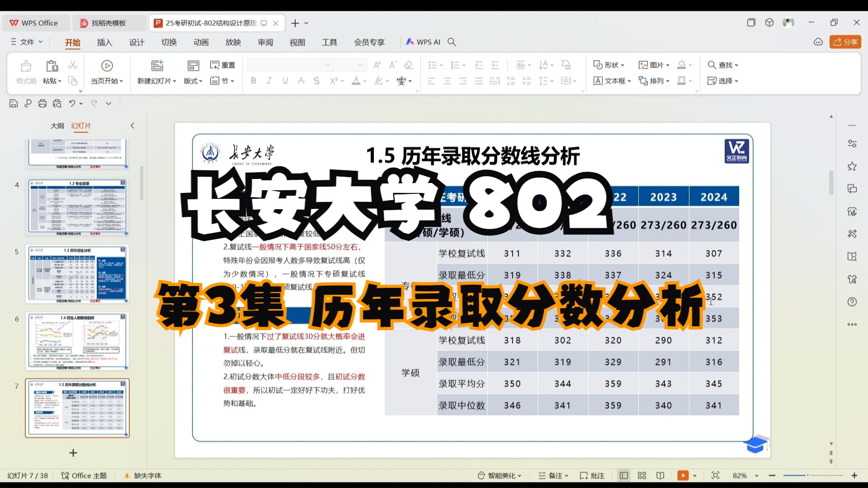The height and width of the screenshot is (488, 868).
Task: Select slide 6 thumbnail
Action: (77, 341)
